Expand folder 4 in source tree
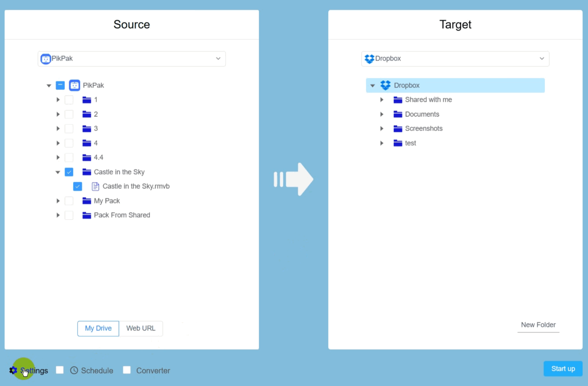 click(58, 143)
